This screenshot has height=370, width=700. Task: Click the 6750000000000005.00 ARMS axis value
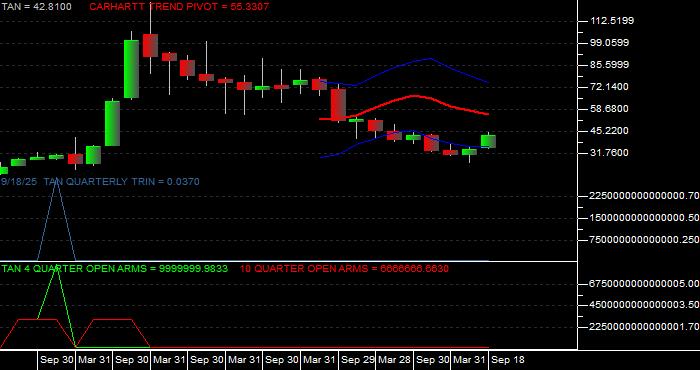tap(644, 283)
